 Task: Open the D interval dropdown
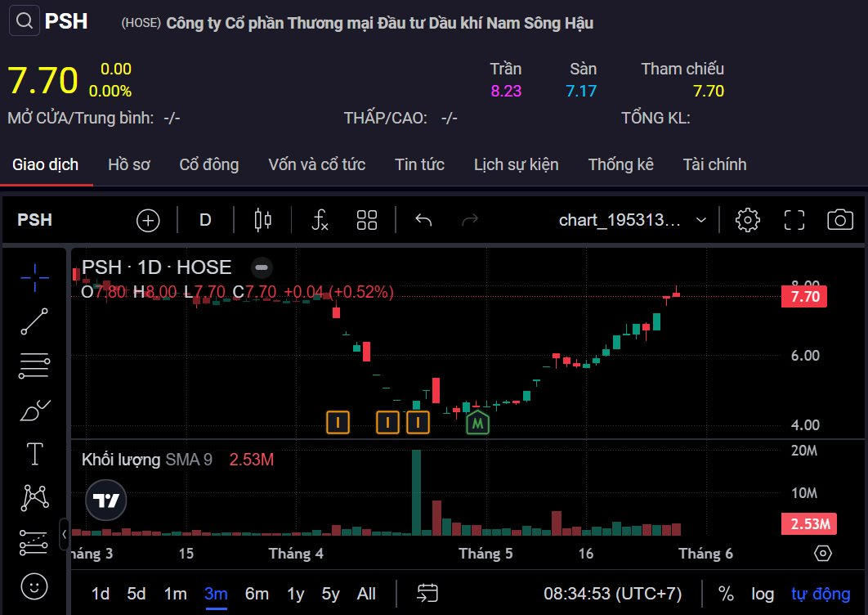pos(205,220)
